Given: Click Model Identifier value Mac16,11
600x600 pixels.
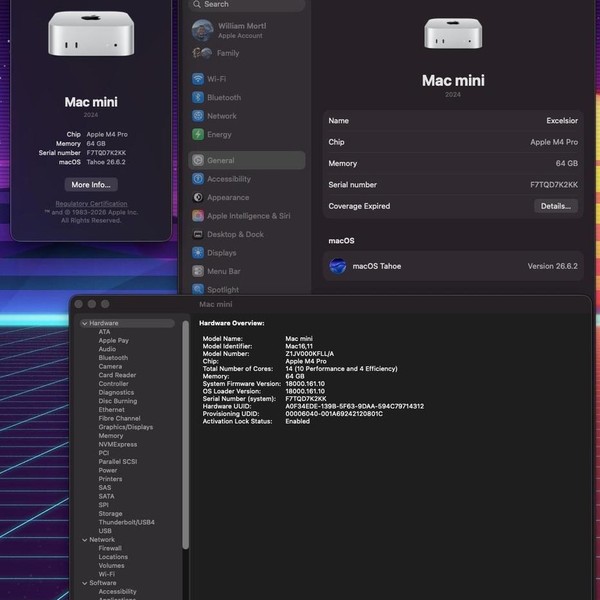Looking at the screenshot, I should click(x=299, y=346).
